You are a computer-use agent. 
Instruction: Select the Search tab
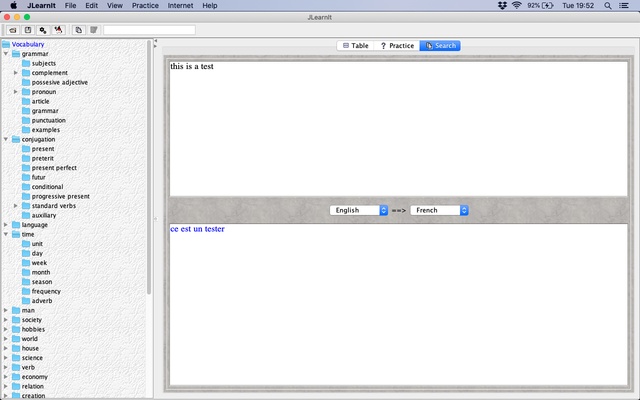point(440,46)
